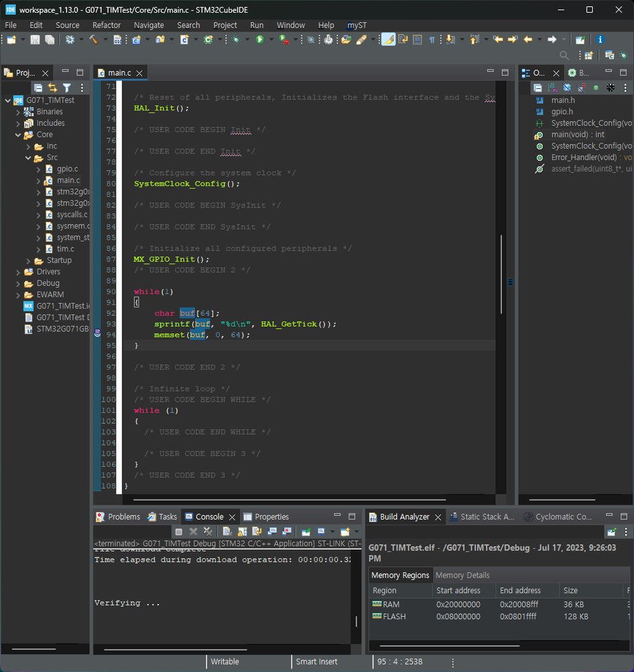Click the Toggle Mark Occurrences highlighter icon

click(x=388, y=40)
